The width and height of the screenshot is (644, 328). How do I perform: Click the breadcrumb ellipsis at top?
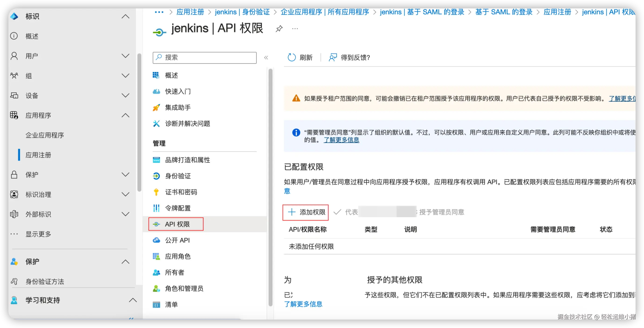tap(159, 12)
